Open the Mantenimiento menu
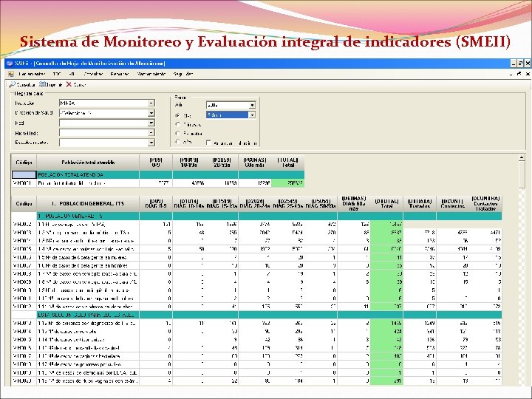Screen dimensions: 532x399 click(x=151, y=74)
